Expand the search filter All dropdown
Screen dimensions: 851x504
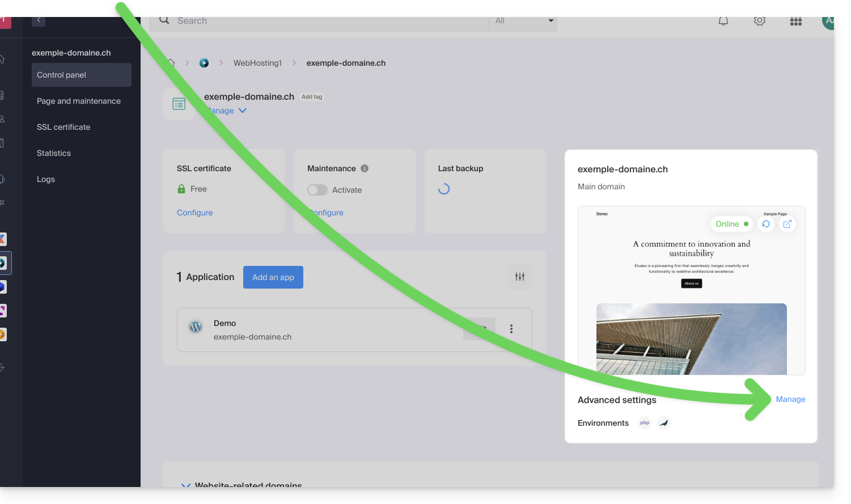tap(523, 22)
